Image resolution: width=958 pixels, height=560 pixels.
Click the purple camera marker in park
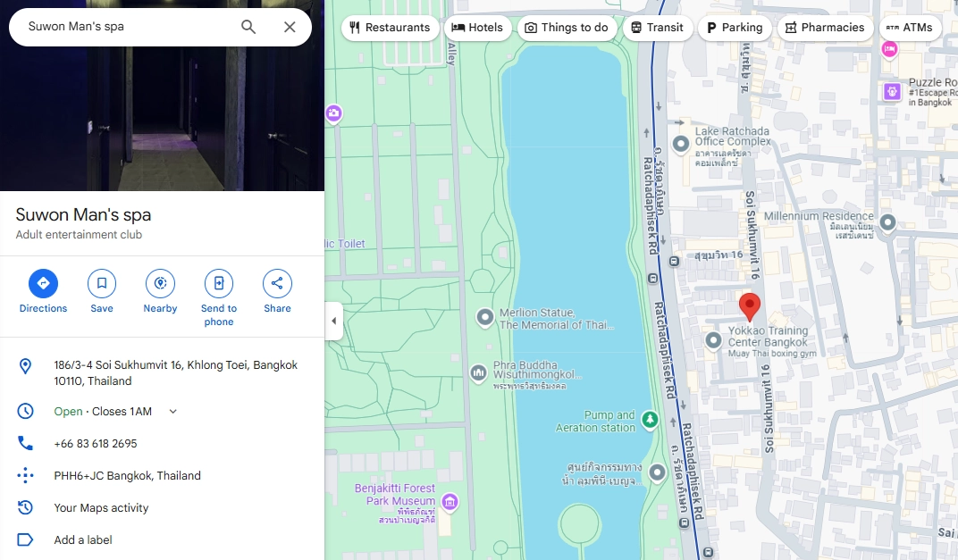333,113
